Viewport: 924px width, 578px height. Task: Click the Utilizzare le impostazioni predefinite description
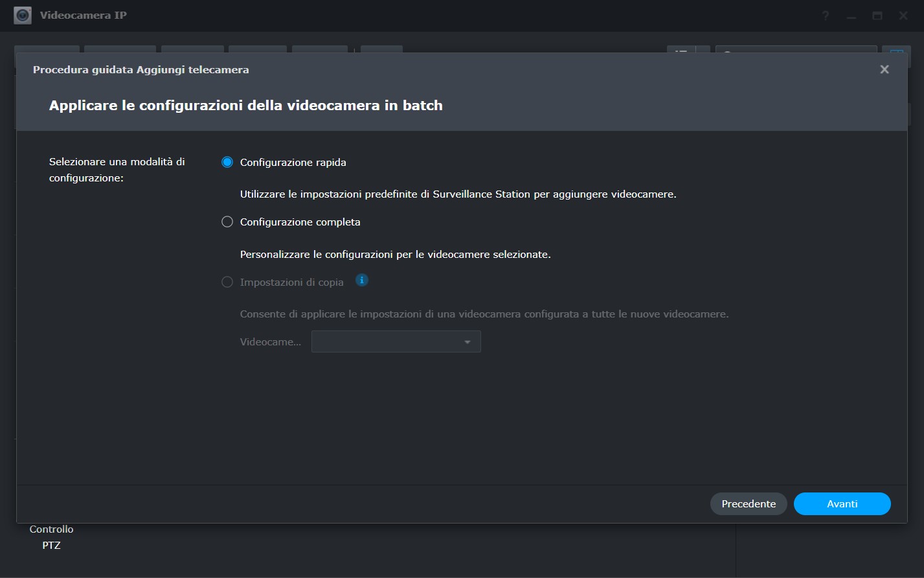click(x=458, y=194)
